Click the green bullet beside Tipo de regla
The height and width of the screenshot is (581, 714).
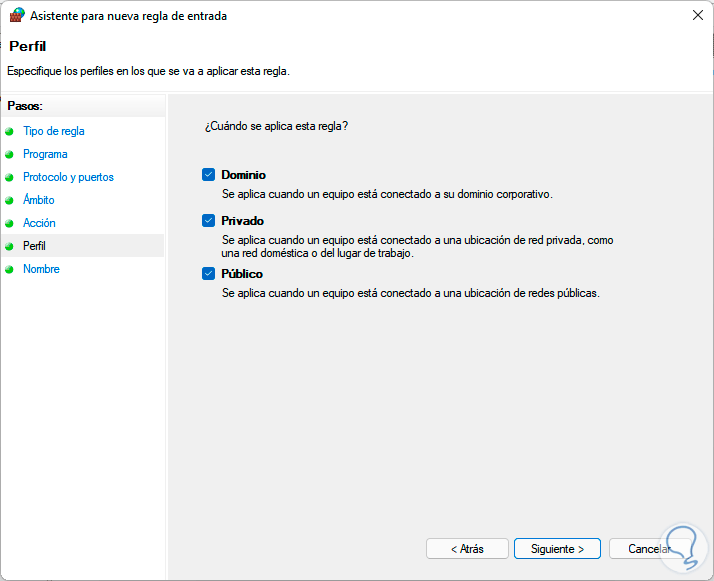pyautogui.click(x=10, y=131)
